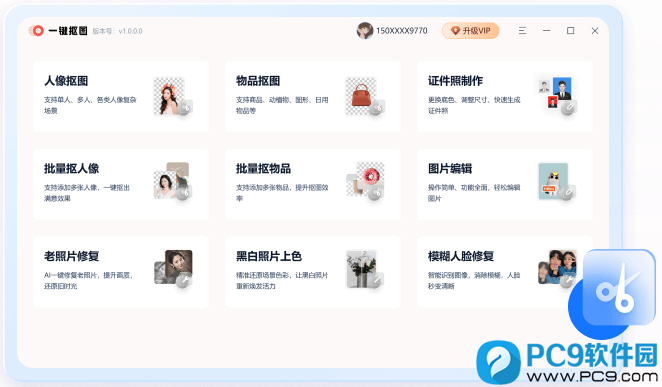Click the 一键抠图 app logo icon

(37, 31)
